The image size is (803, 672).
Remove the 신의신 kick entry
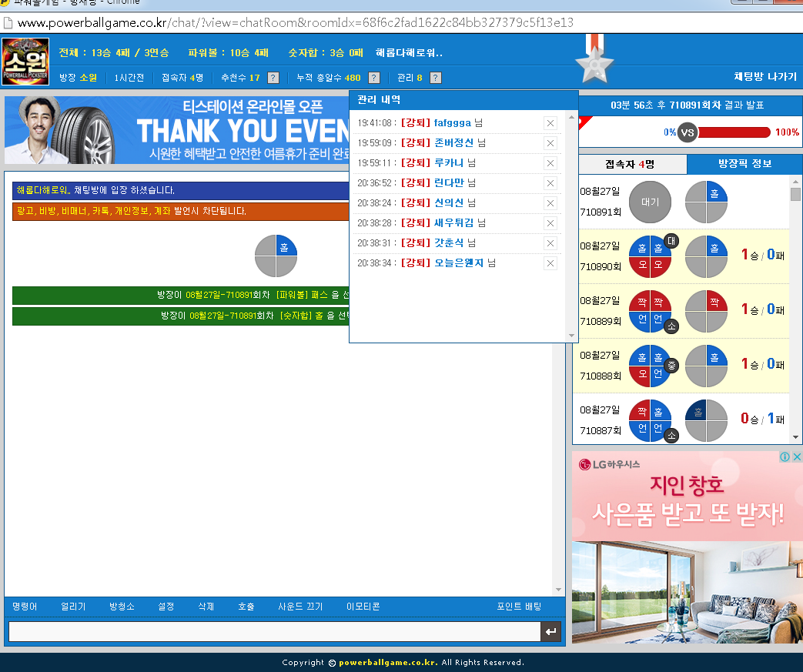[550, 202]
